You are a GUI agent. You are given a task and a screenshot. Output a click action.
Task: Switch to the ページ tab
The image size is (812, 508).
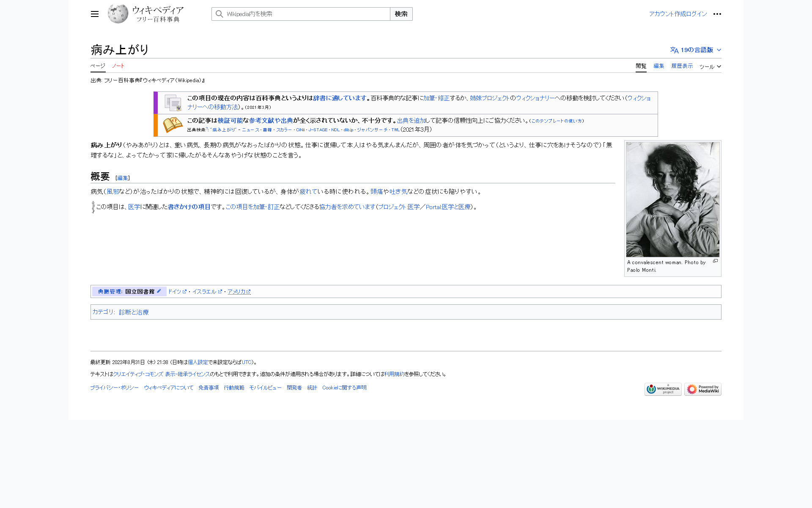[x=98, y=66]
